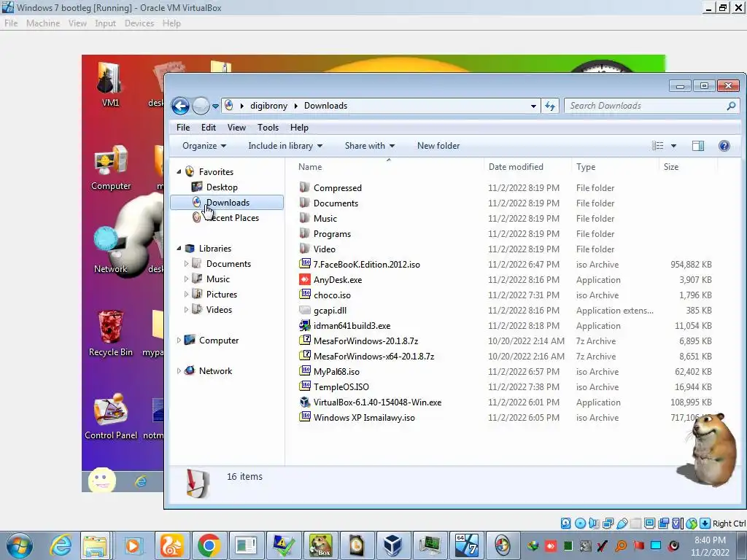
Task: Collapse the Libraries tree group
Action: 179,249
